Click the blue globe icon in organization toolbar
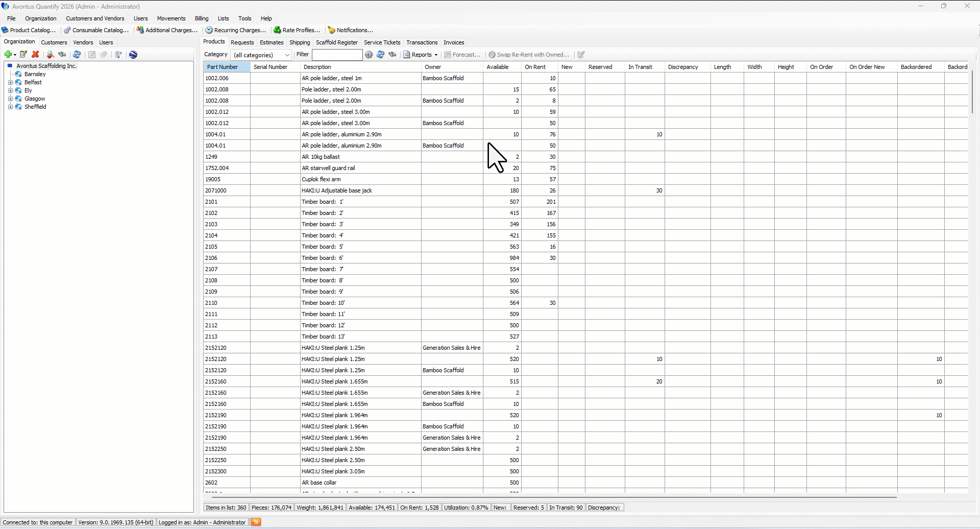The image size is (980, 529). coord(133,55)
